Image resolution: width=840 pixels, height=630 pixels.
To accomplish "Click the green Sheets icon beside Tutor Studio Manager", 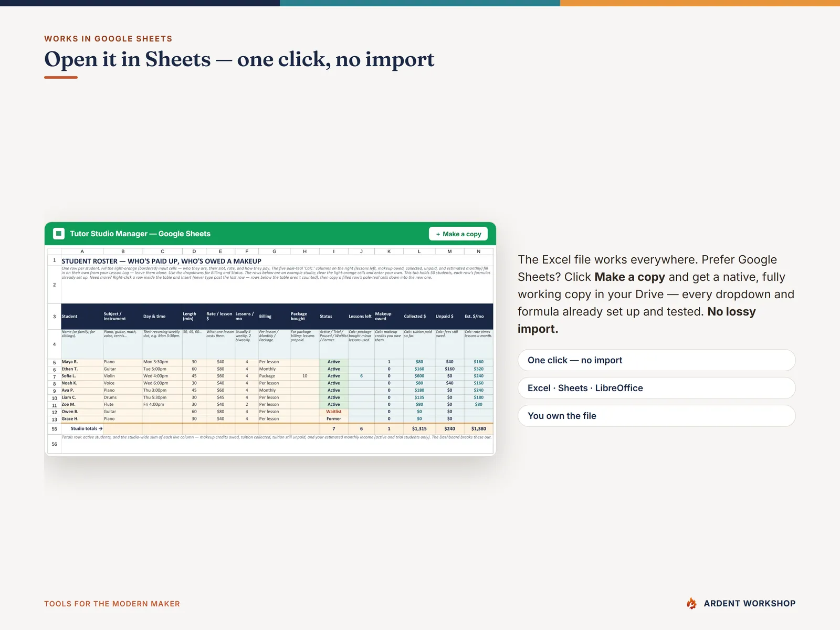I will pos(59,234).
